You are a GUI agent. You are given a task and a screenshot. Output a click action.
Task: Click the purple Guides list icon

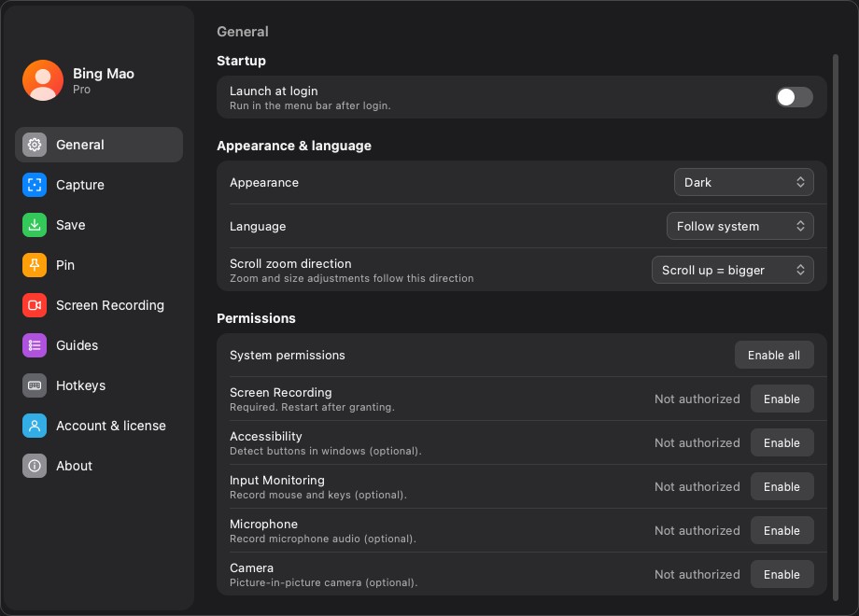point(35,345)
